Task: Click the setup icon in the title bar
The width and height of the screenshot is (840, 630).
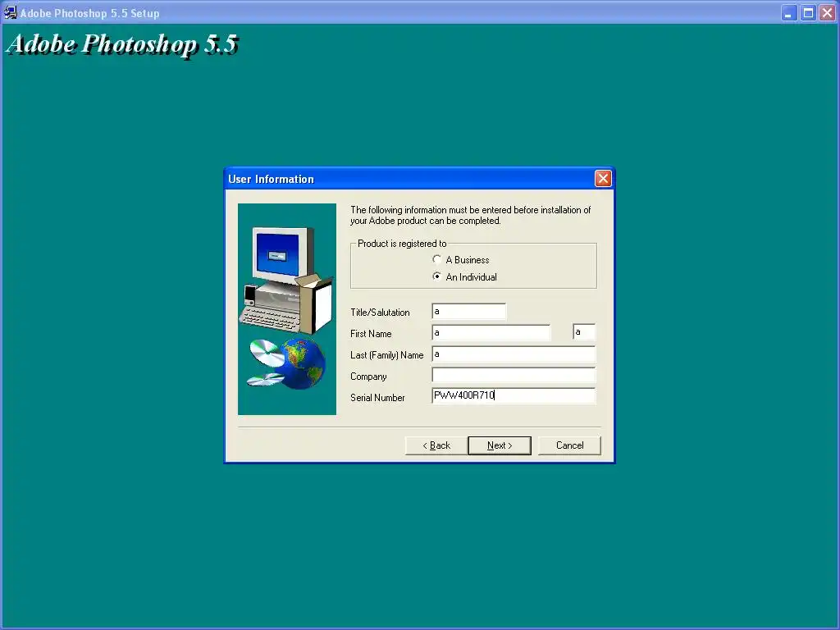Action: [10, 12]
